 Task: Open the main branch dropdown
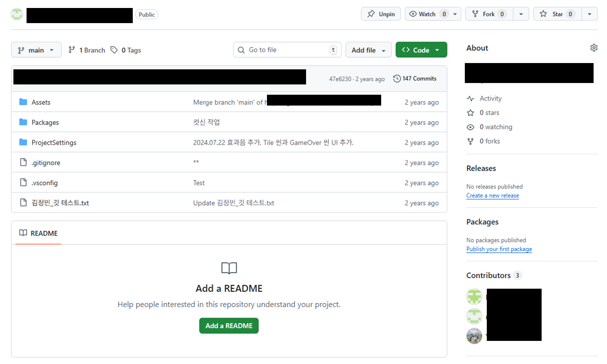36,50
